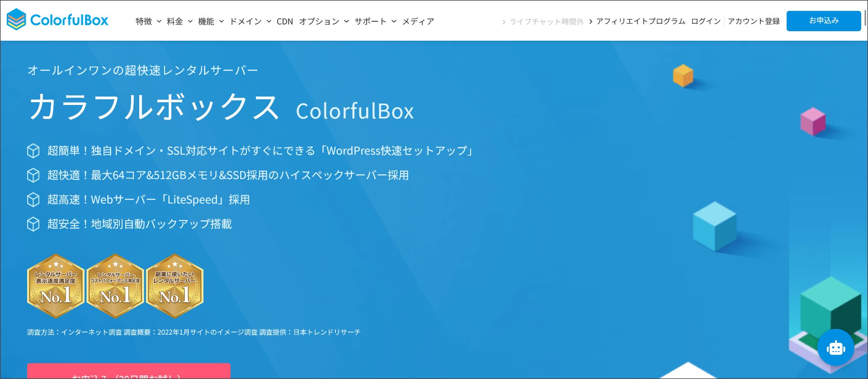Image resolution: width=868 pixels, height=379 pixels.
Task: Click the コストパフォーマンス満足度 No.1 badge
Action: 115,286
